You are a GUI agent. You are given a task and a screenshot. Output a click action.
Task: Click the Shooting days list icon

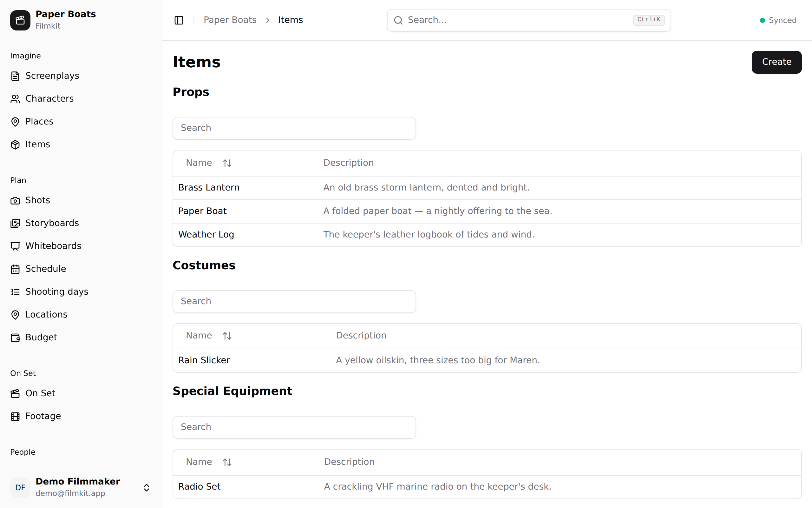[x=15, y=292]
